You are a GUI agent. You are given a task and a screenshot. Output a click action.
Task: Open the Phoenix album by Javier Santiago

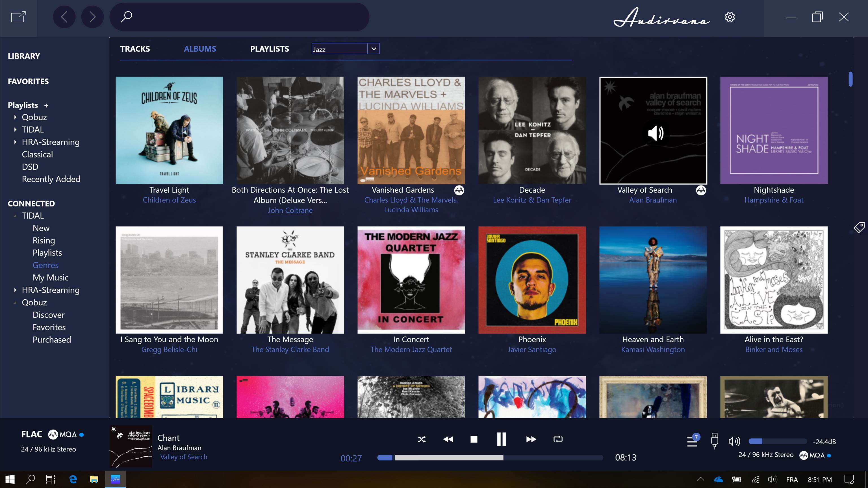tap(532, 280)
